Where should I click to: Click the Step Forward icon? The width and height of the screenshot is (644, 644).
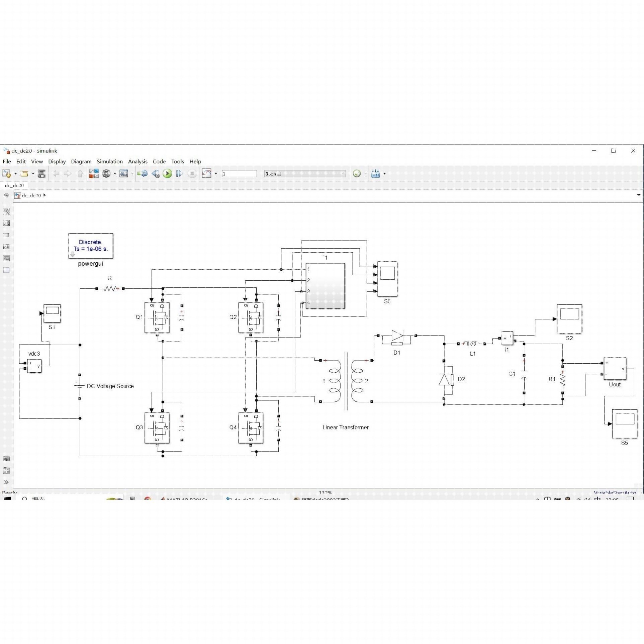tap(179, 173)
